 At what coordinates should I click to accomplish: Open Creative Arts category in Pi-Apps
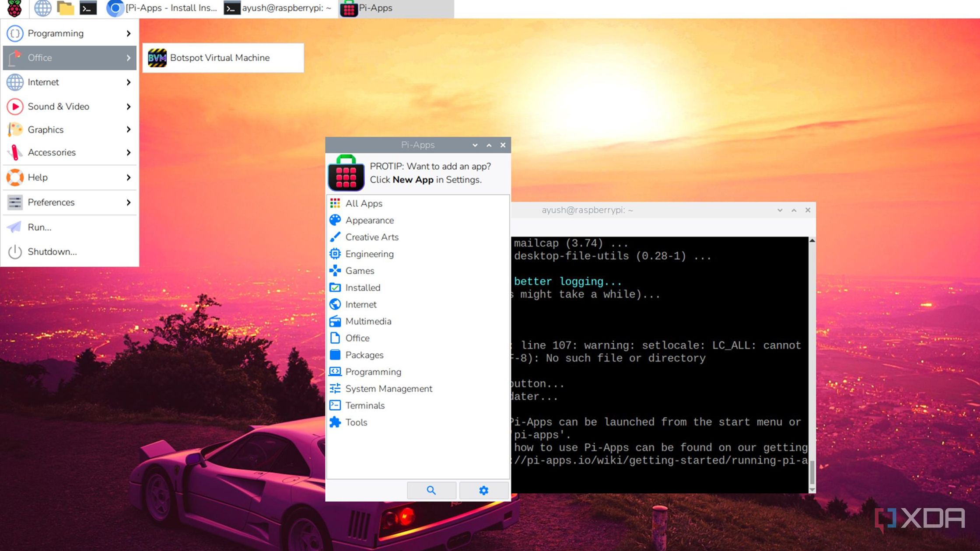point(418,237)
